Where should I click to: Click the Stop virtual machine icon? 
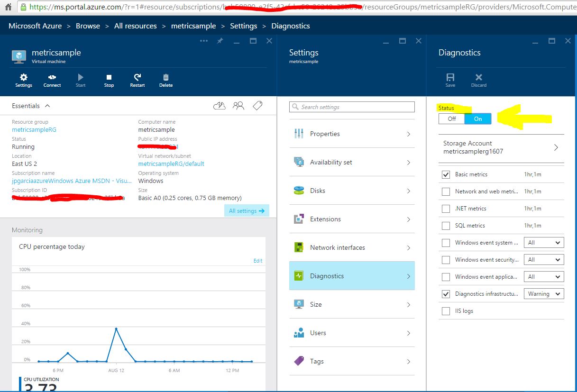click(109, 78)
